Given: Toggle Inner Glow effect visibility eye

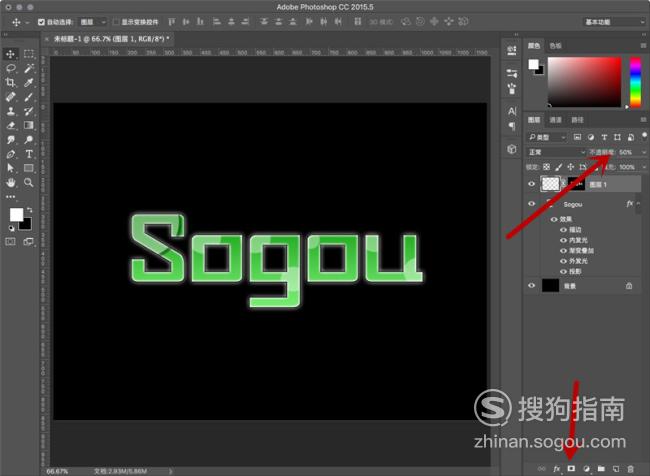Looking at the screenshot, I should click(563, 240).
